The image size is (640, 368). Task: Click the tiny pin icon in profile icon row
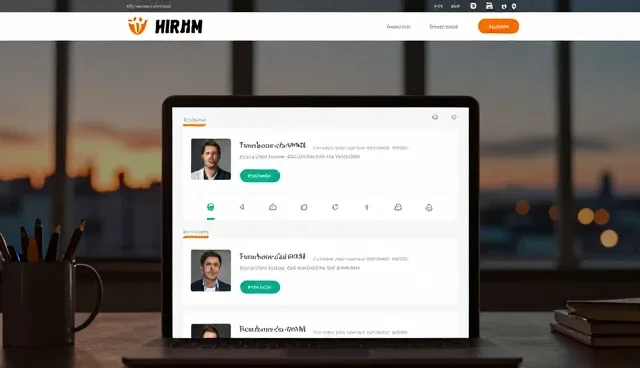pyautogui.click(x=367, y=207)
